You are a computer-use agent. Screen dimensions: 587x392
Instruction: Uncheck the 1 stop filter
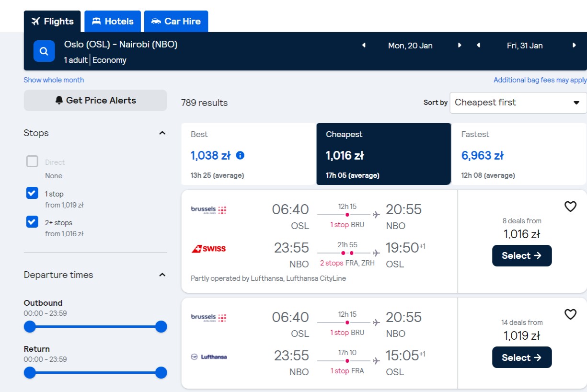pyautogui.click(x=32, y=193)
